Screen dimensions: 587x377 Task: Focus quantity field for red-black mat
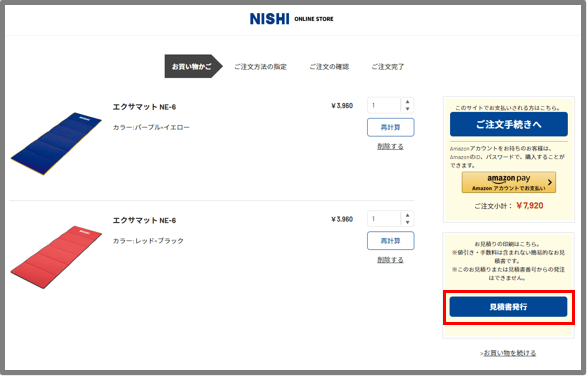(384, 219)
